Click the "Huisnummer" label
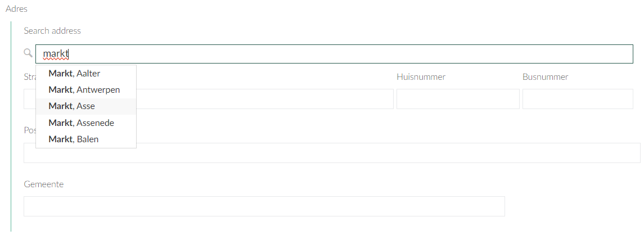 421,77
